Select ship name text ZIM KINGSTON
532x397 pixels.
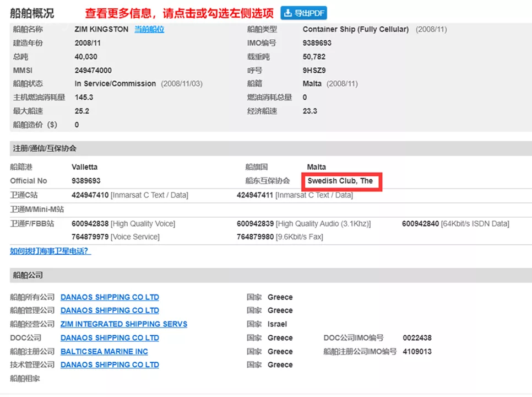click(101, 29)
